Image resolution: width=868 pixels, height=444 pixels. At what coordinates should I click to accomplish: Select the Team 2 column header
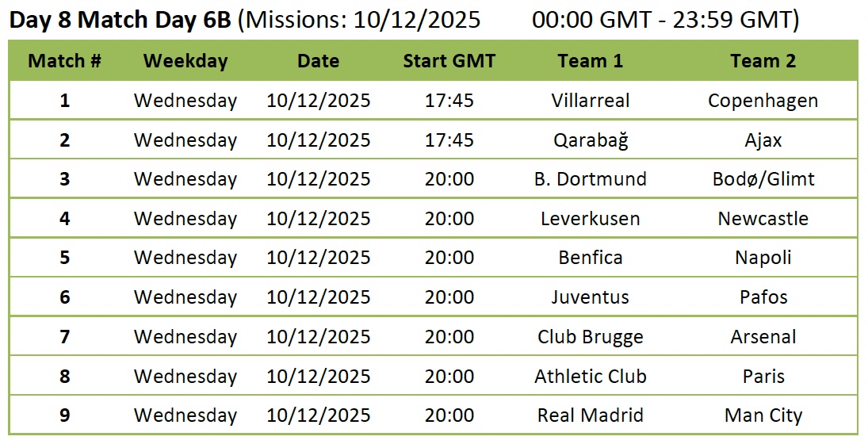coord(763,61)
